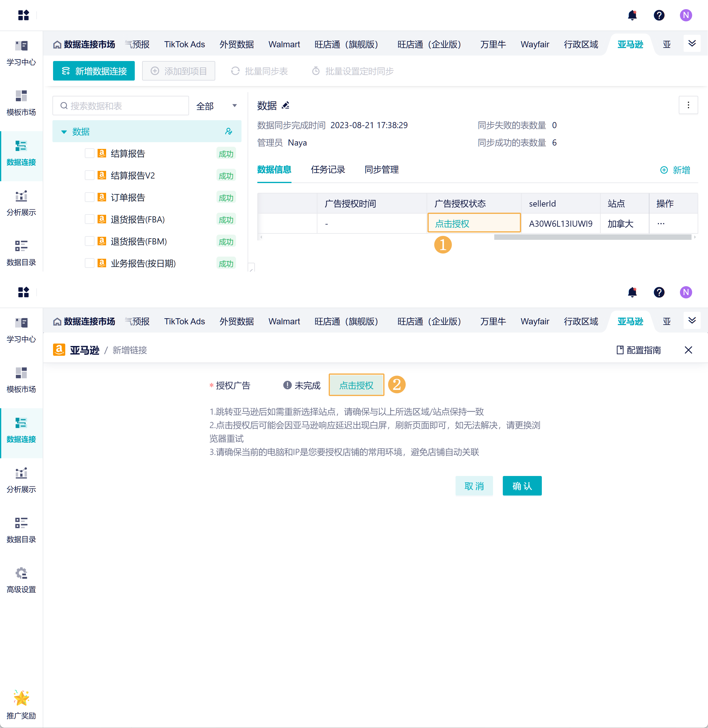This screenshot has width=708, height=728.
Task: Tick the 订单报告 checkbox
Action: click(x=90, y=197)
